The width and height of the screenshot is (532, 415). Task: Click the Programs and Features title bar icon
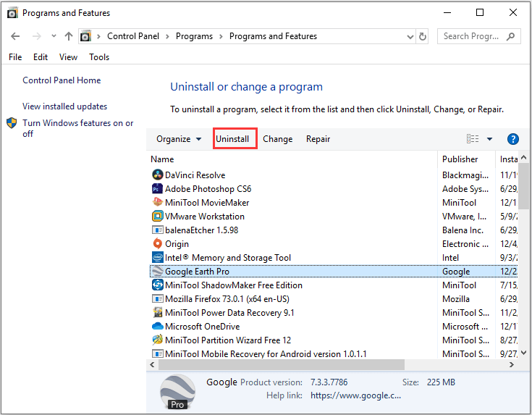[x=12, y=13]
